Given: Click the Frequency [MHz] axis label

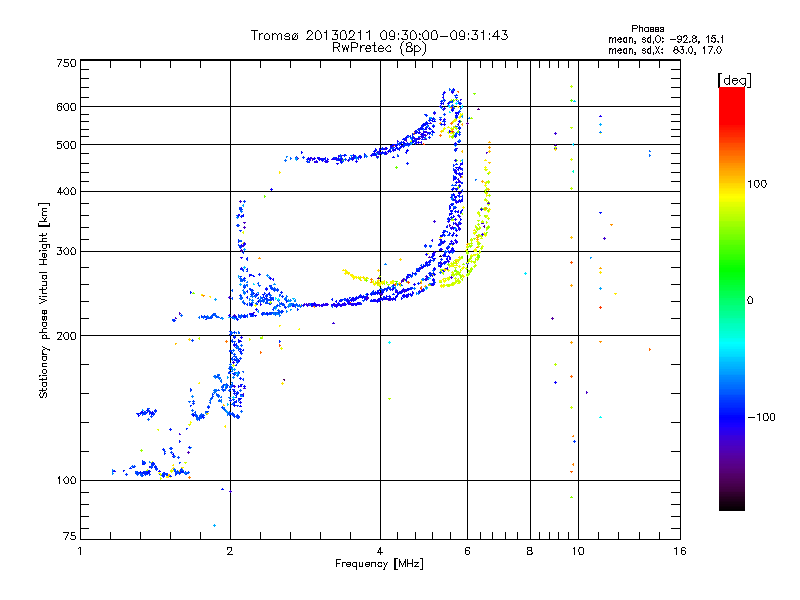Looking at the screenshot, I should point(379,564).
